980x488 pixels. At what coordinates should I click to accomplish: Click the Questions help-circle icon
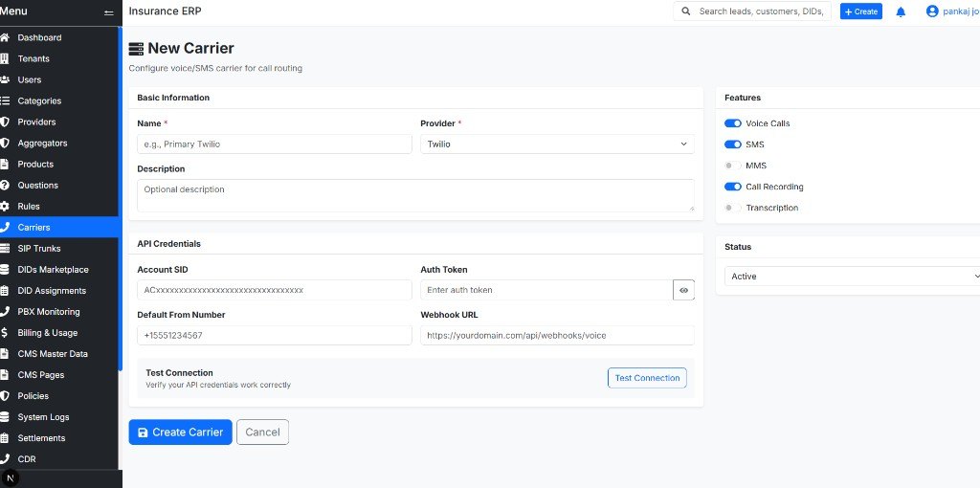(x=5, y=185)
